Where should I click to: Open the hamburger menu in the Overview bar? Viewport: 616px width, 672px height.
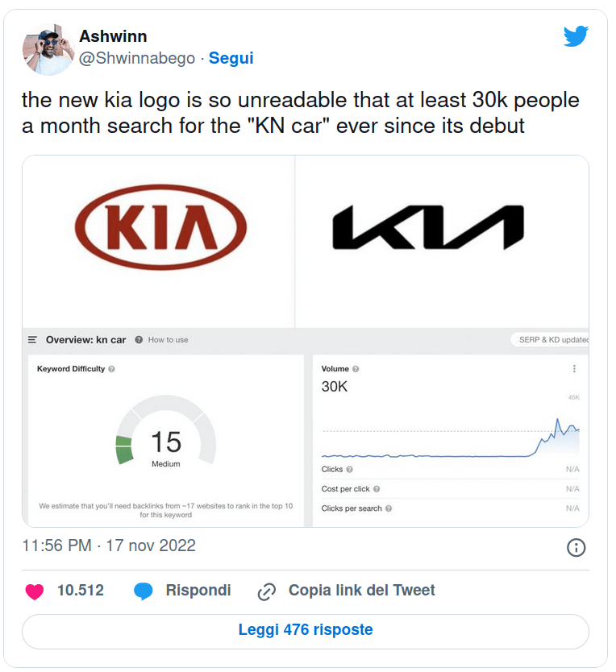point(31,339)
